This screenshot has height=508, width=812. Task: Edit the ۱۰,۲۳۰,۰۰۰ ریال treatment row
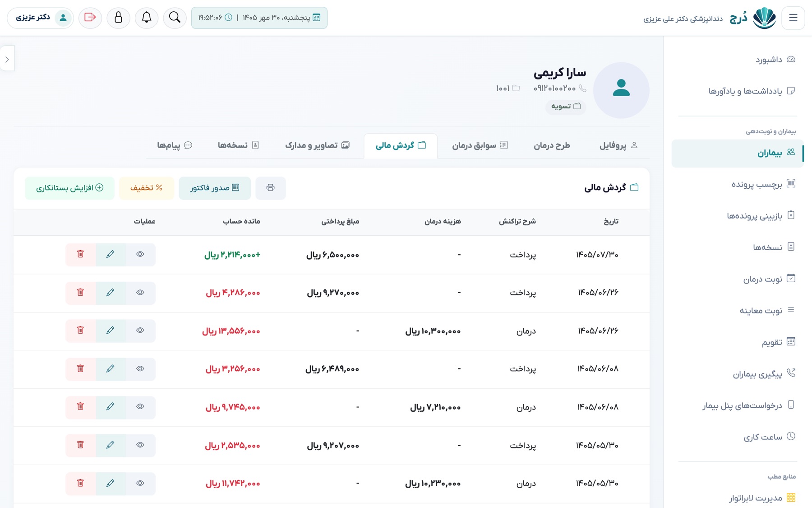tap(111, 483)
